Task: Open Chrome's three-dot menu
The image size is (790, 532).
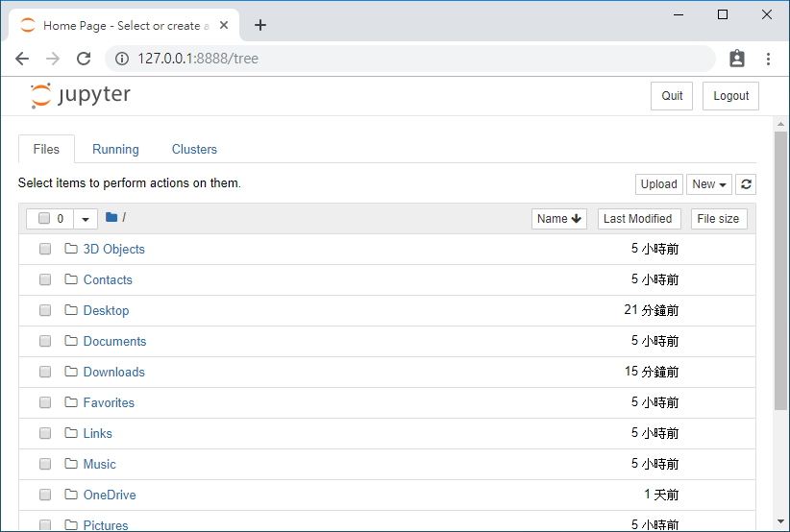Action: [x=768, y=59]
